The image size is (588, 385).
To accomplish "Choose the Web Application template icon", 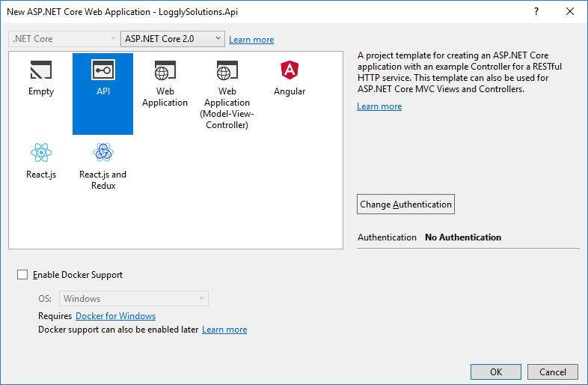I will 165,70.
